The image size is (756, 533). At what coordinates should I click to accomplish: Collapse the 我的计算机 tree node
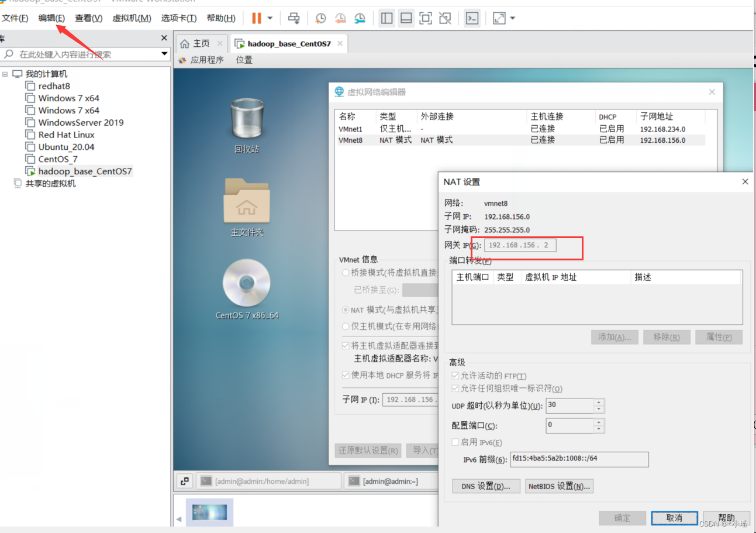click(x=5, y=74)
